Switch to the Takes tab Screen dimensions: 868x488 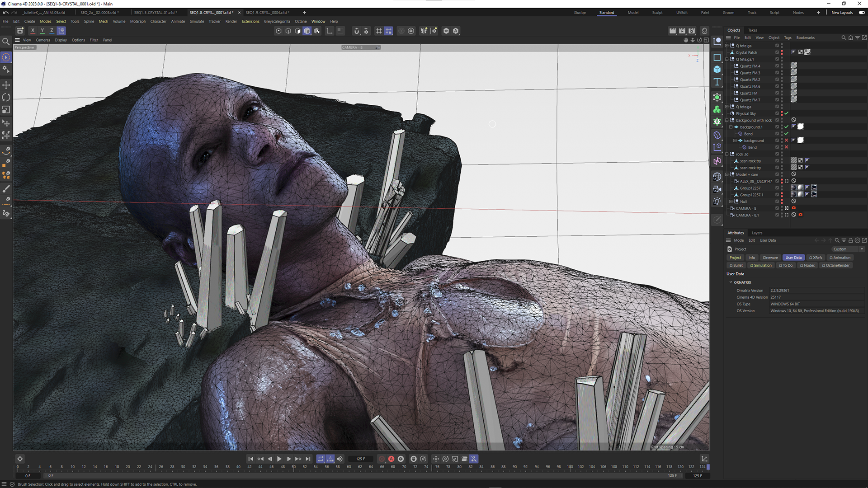tap(752, 30)
